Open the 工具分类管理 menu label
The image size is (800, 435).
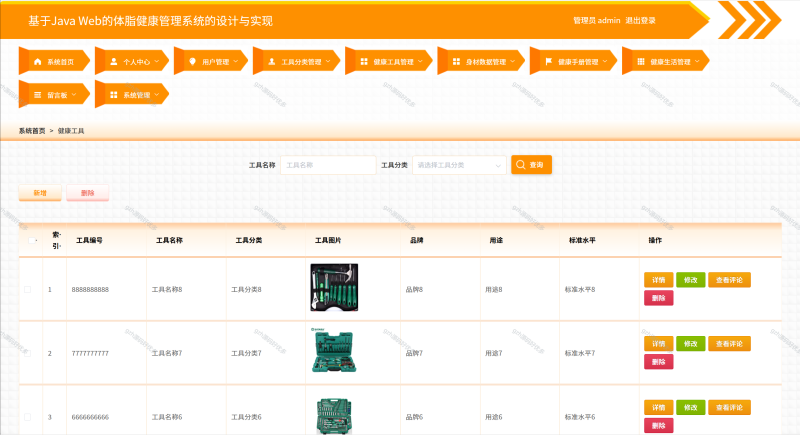point(301,62)
